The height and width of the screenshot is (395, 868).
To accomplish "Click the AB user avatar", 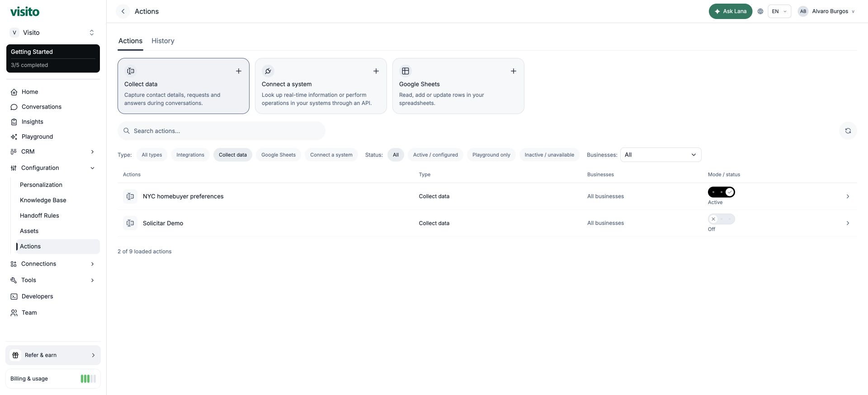I will 803,11.
